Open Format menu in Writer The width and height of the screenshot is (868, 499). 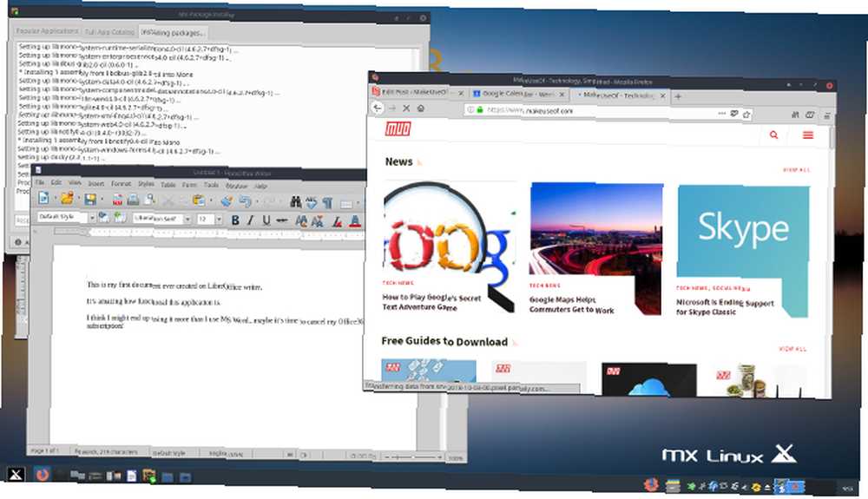(121, 184)
